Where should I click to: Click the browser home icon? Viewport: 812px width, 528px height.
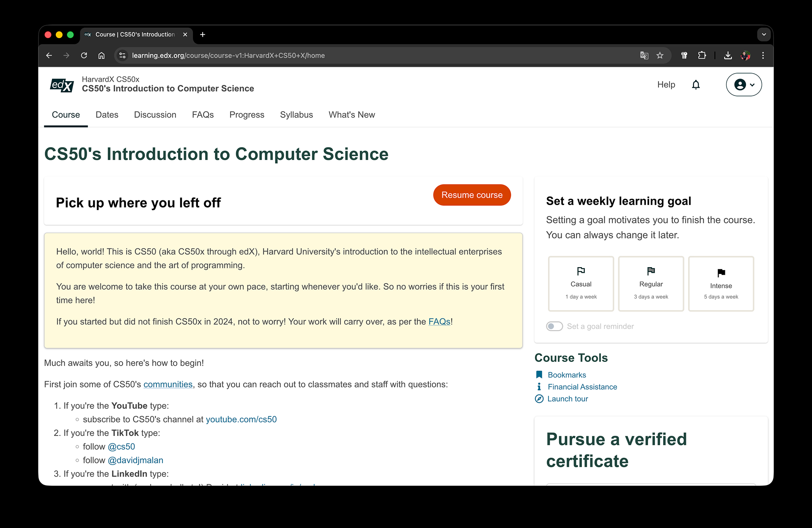(x=101, y=55)
